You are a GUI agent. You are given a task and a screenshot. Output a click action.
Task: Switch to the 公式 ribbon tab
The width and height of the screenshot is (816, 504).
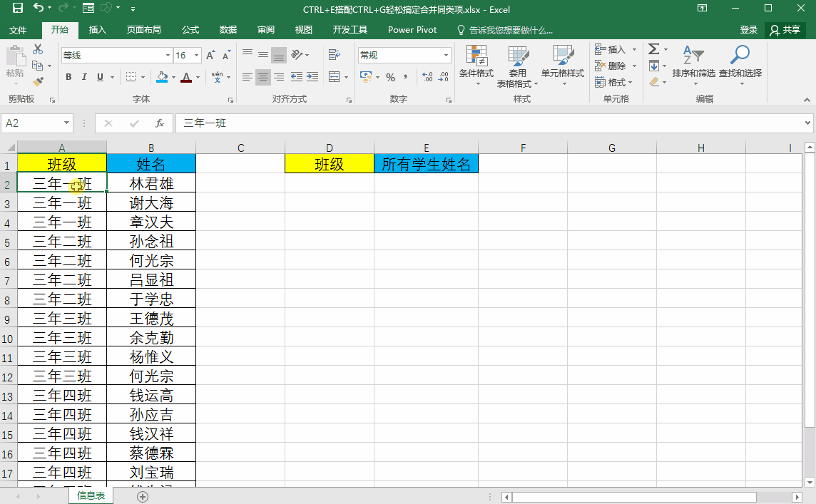tap(190, 30)
